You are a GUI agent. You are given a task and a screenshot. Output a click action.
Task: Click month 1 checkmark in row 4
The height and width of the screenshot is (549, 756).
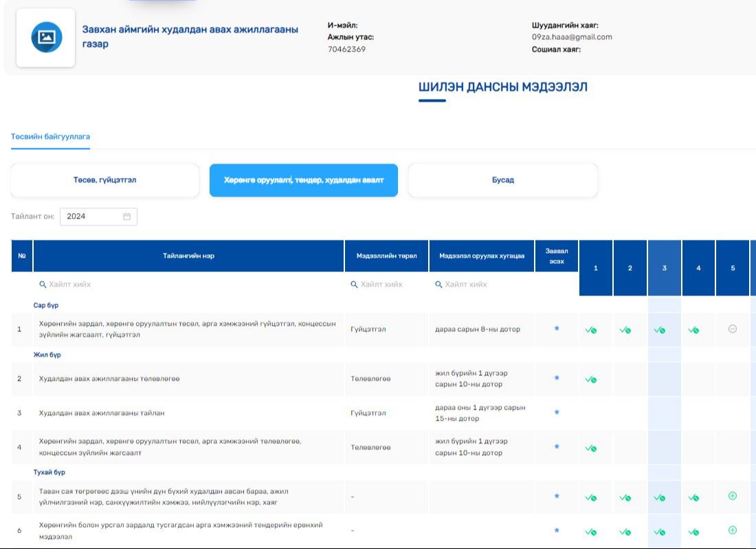coord(590,448)
